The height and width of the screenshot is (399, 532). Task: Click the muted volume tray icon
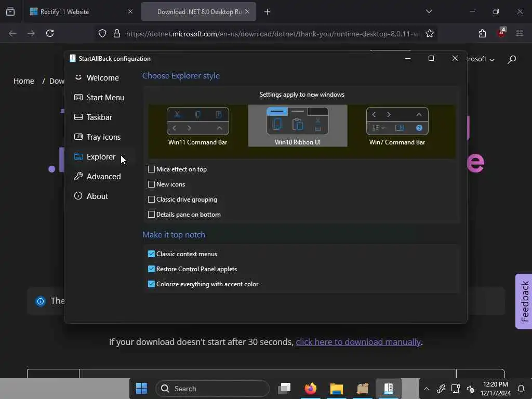click(x=470, y=389)
